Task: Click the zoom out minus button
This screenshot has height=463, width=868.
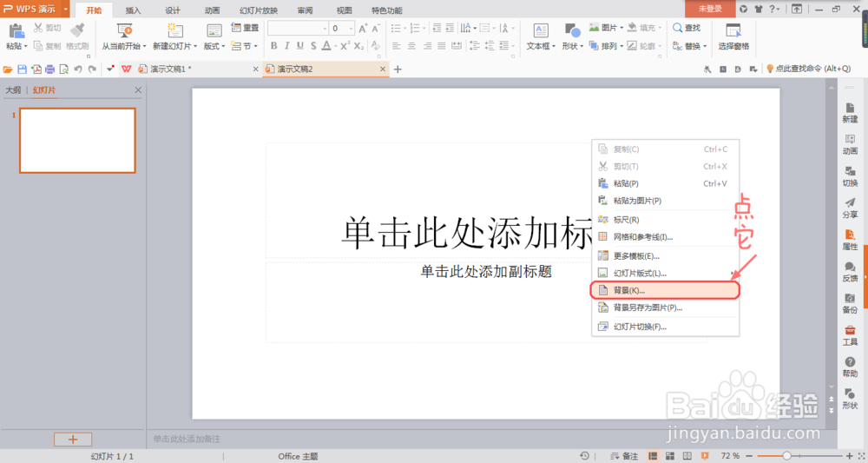Action: (x=749, y=456)
